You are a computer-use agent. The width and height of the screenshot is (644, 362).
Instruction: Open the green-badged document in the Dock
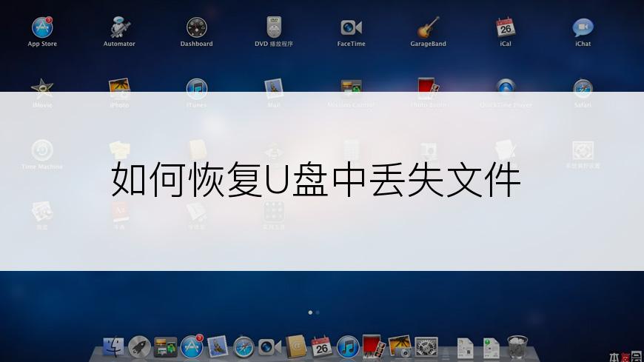[492, 348]
